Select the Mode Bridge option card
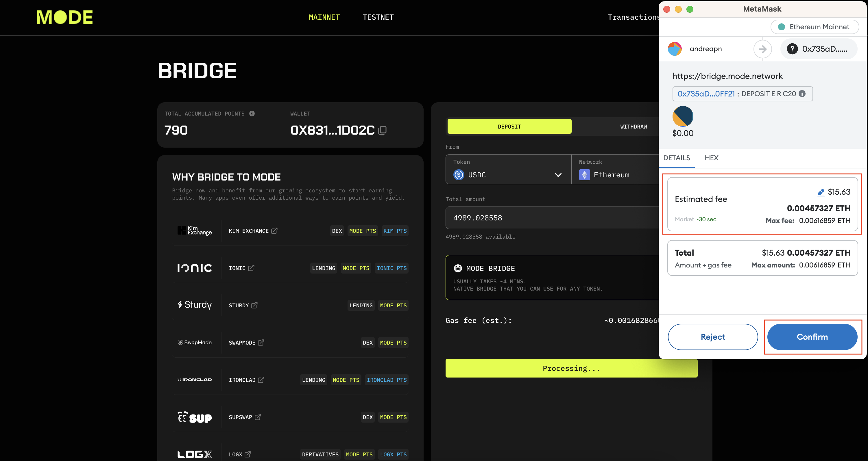 [552, 278]
